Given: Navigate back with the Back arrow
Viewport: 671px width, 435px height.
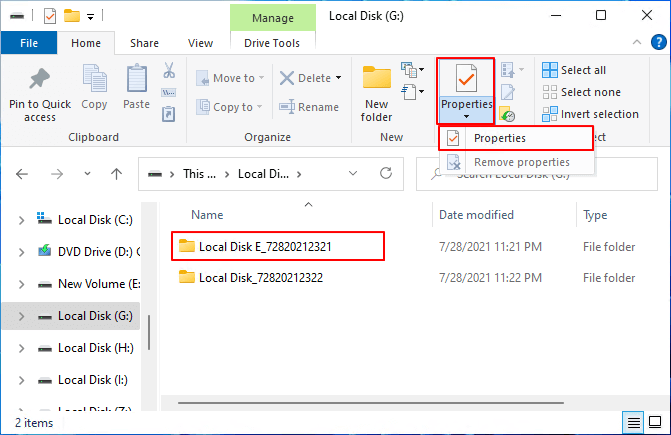Looking at the screenshot, I should [x=22, y=174].
